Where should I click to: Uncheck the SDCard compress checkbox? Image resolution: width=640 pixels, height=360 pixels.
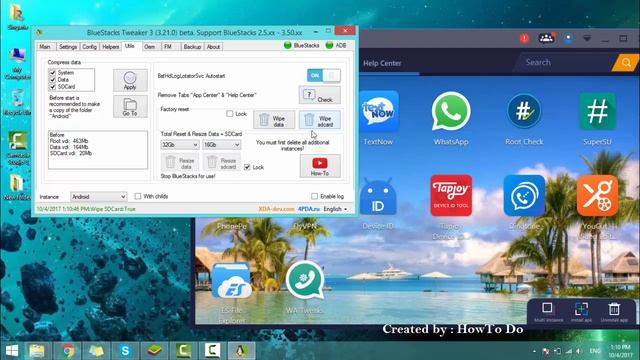pos(53,87)
